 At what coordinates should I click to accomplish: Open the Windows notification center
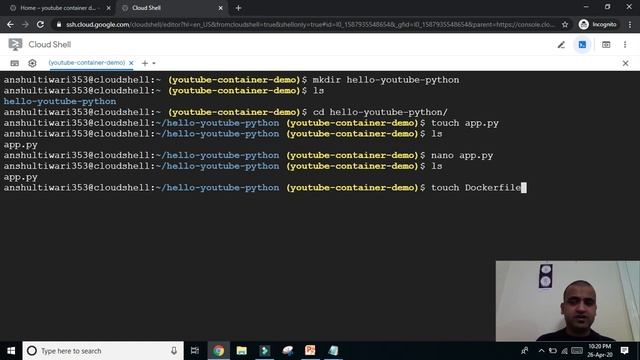pyautogui.click(x=624, y=351)
